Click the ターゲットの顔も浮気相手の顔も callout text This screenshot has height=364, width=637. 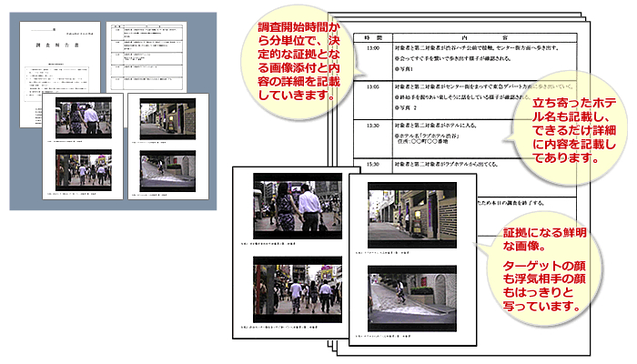pos(544,286)
